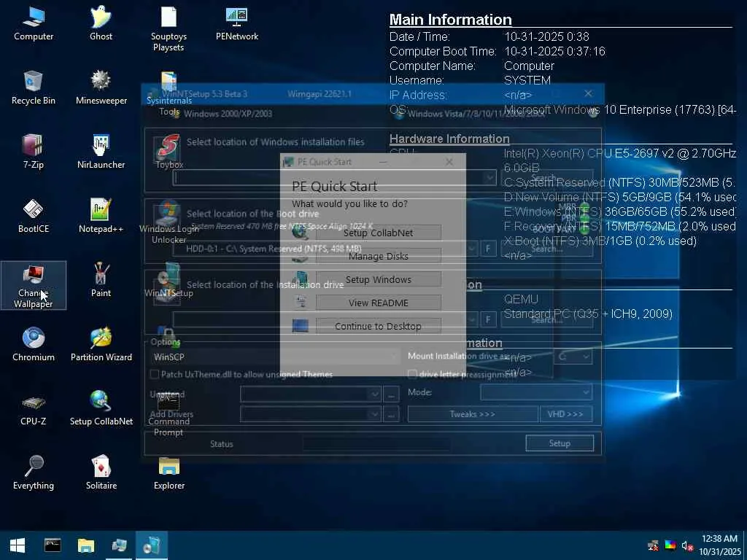
Task: Click the Status progress bar in WinNTSetup
Action: pyautogui.click(x=376, y=444)
